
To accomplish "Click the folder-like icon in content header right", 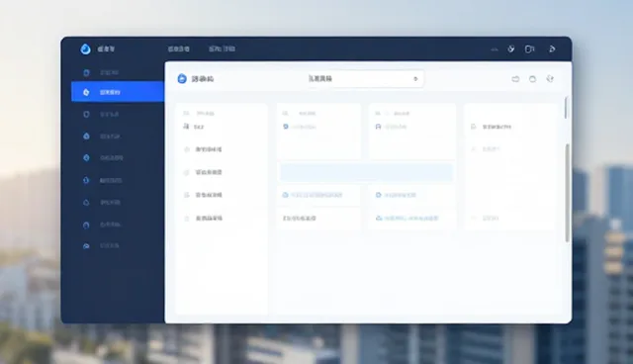I will pyautogui.click(x=515, y=79).
